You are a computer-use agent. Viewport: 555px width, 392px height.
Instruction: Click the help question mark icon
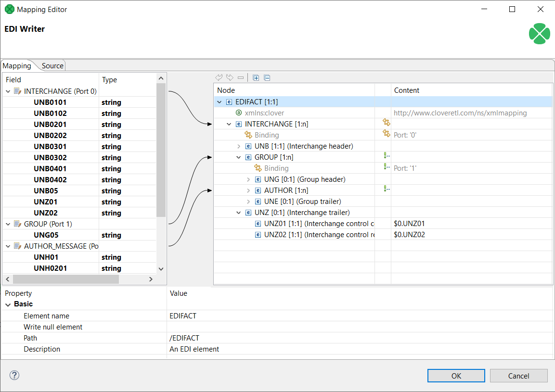point(14,375)
